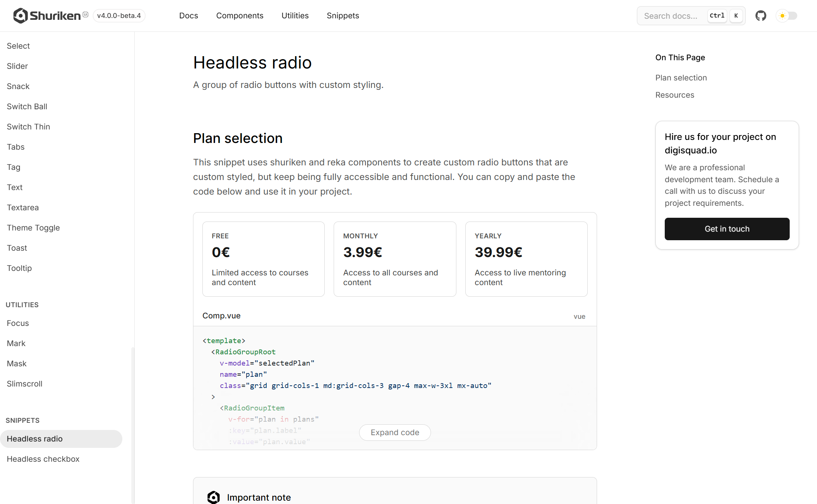Click the Get in touch button
This screenshot has height=504, width=817.
pos(727,229)
